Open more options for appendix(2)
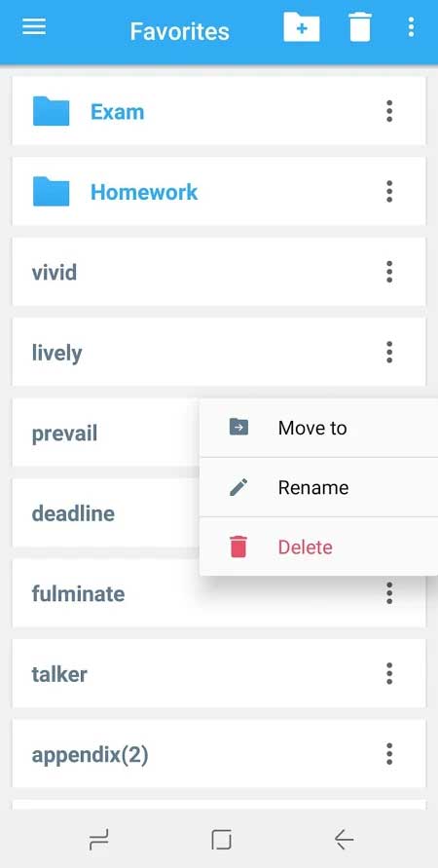 [389, 754]
